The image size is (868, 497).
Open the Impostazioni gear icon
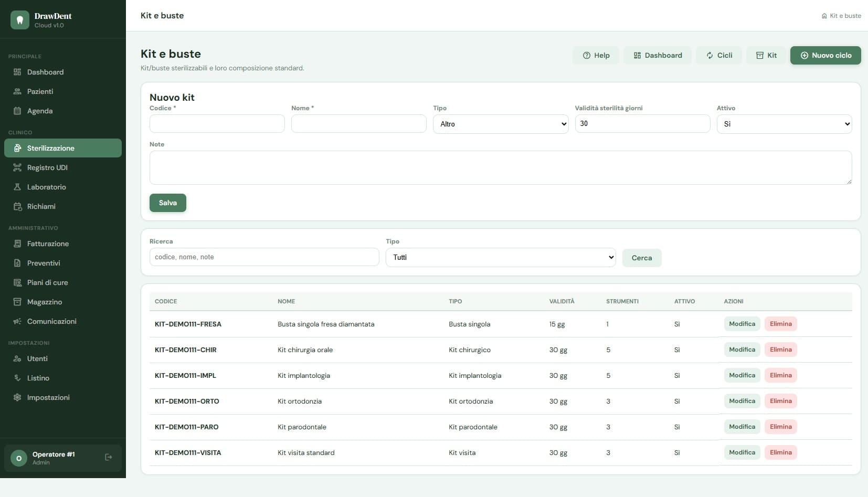click(x=17, y=397)
